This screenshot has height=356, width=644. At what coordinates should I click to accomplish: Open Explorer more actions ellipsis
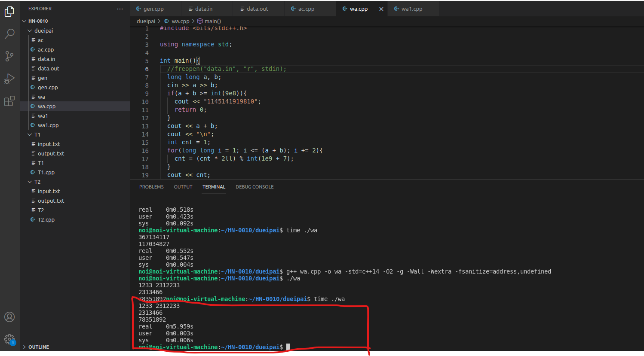click(x=120, y=9)
